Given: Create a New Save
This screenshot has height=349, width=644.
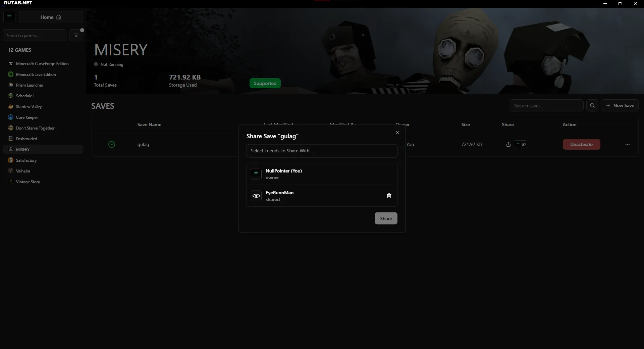Looking at the screenshot, I should click(x=620, y=106).
